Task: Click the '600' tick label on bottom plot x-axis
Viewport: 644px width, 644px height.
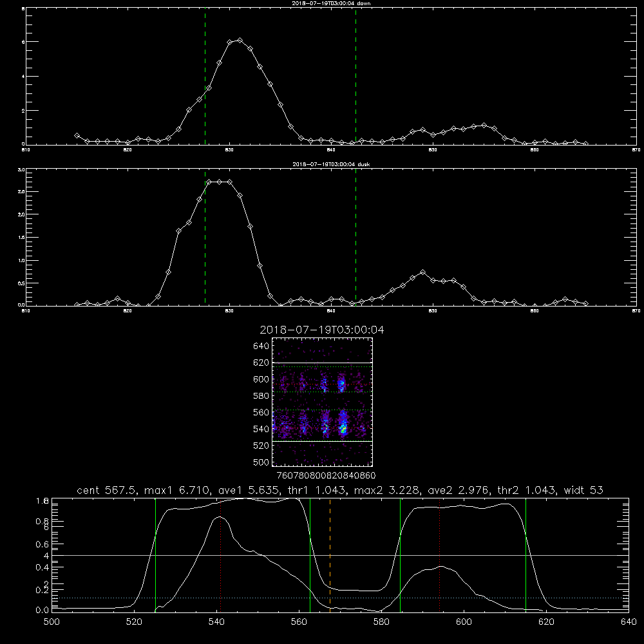Action: click(464, 622)
